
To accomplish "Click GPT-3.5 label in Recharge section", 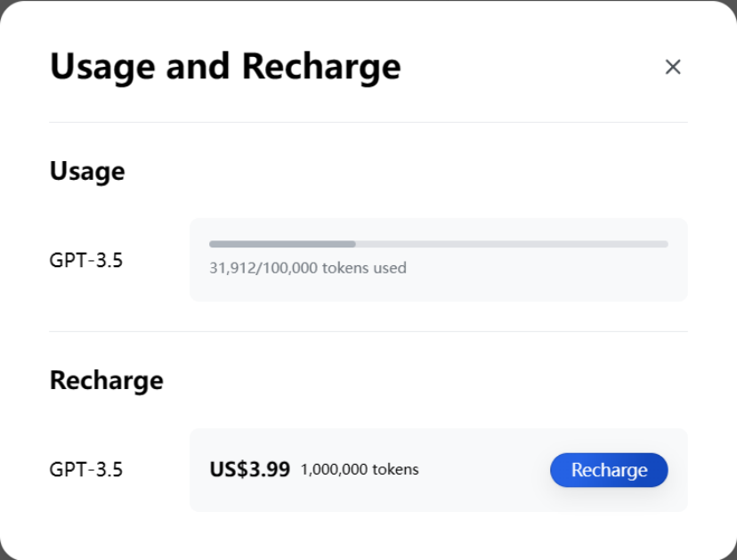I will 86,469.
